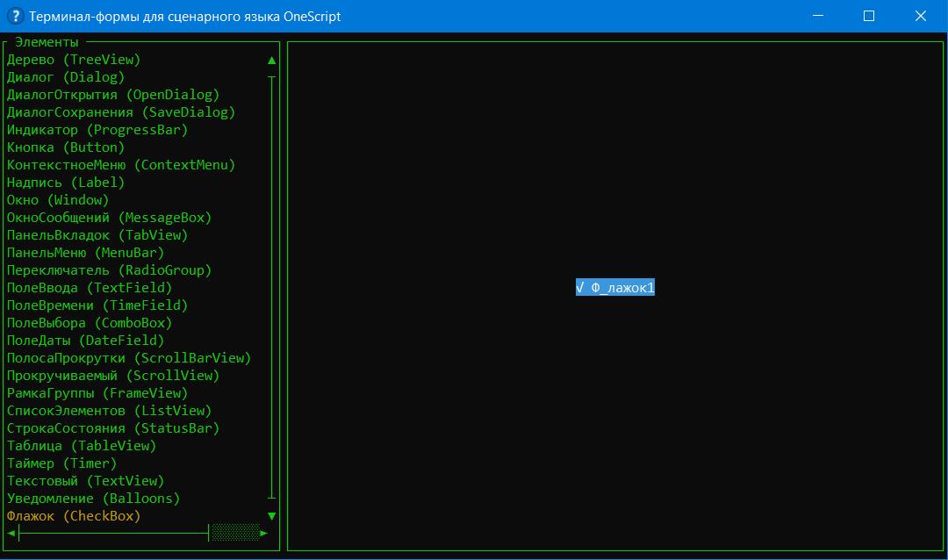Click the app help icon in title bar

tap(13, 16)
